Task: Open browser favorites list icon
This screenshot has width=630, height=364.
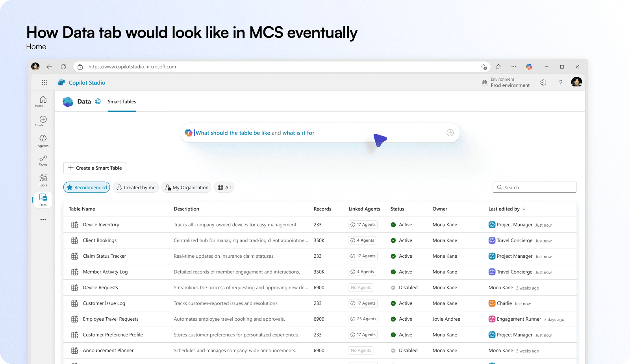Action: pos(498,67)
